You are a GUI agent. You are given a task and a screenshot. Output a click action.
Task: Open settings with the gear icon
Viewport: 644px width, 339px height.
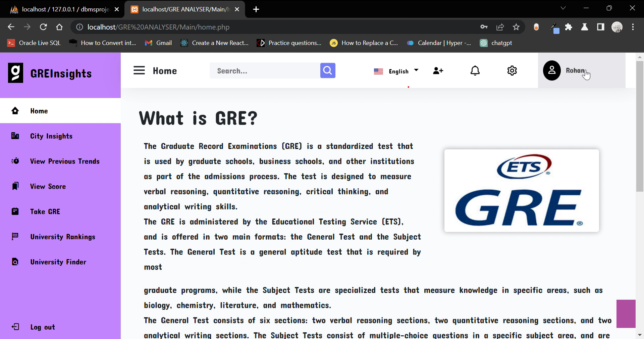coord(512,70)
